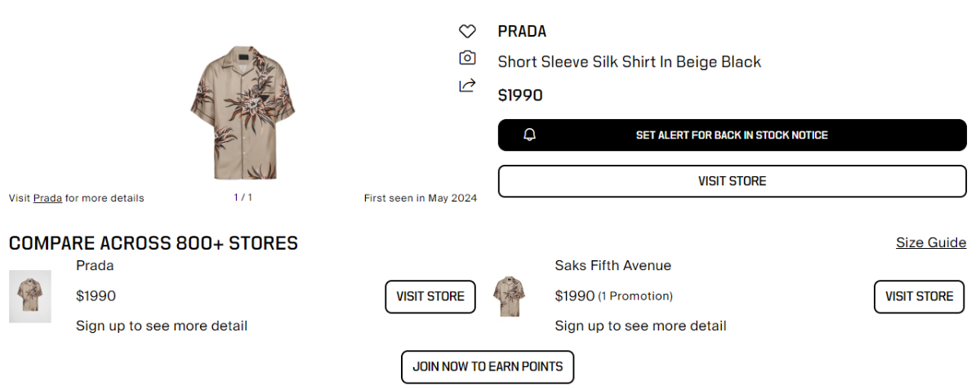
Task: Click the PRADA brand name heading
Action: [522, 32]
